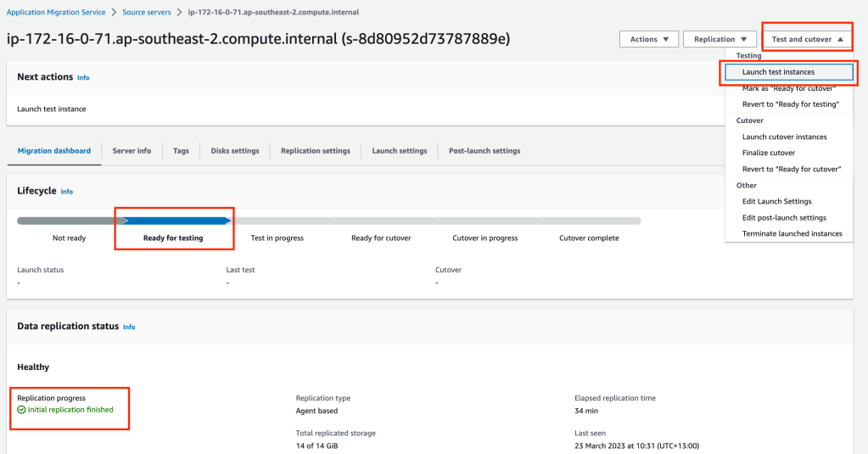Collapse the Test and cutover dropdown
The height and width of the screenshot is (454, 868).
tap(807, 39)
